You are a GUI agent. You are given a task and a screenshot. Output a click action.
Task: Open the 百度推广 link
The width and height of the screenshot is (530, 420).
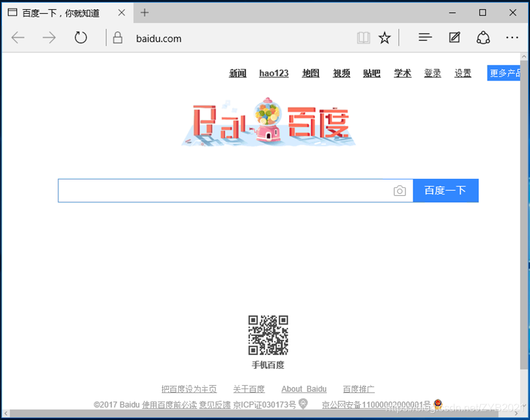358,389
